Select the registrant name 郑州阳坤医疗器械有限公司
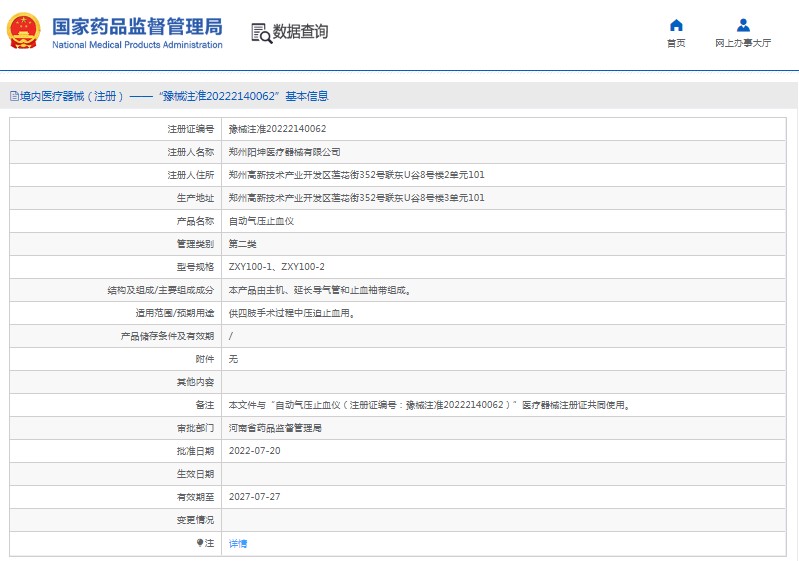The image size is (799, 561). (x=284, y=152)
